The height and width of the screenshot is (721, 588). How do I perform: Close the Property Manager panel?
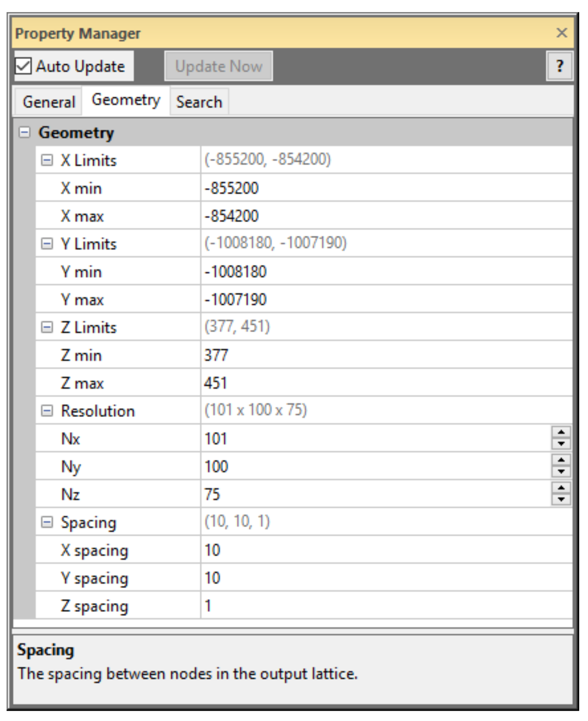coord(562,33)
